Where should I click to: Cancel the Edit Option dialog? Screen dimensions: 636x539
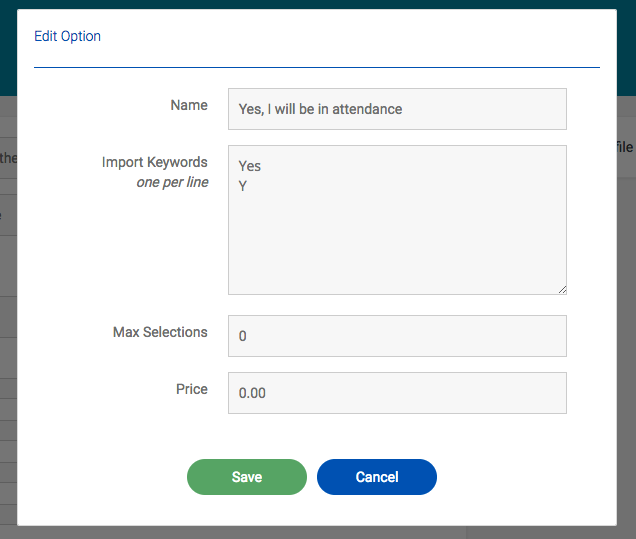[377, 477]
